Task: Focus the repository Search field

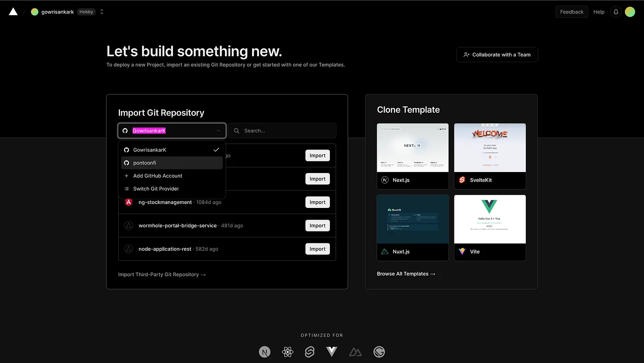Action: 282,131
